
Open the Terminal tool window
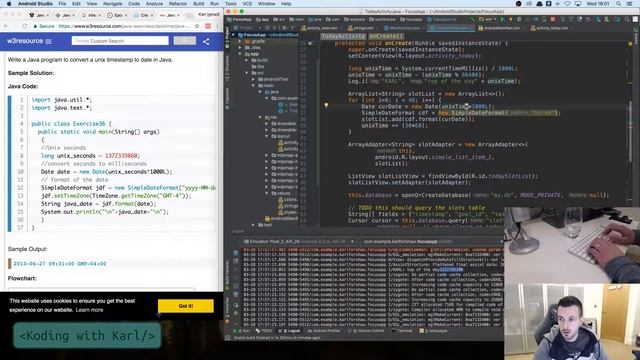402,331
